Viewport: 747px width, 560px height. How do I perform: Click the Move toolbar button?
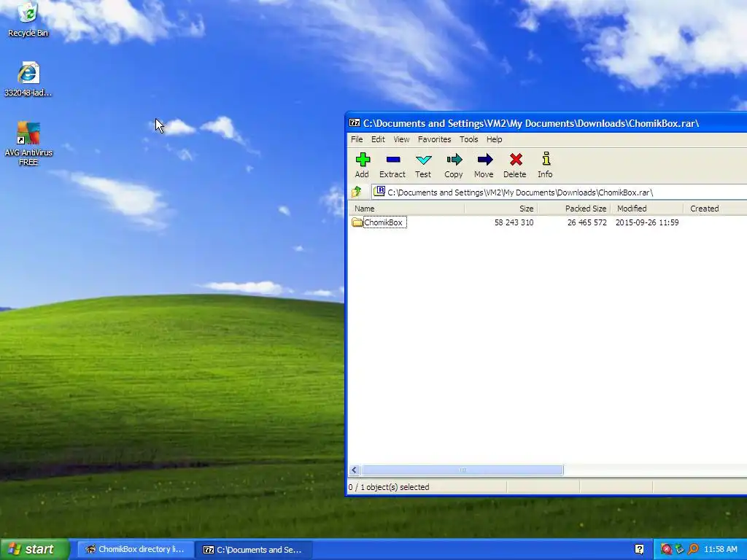[484, 166]
